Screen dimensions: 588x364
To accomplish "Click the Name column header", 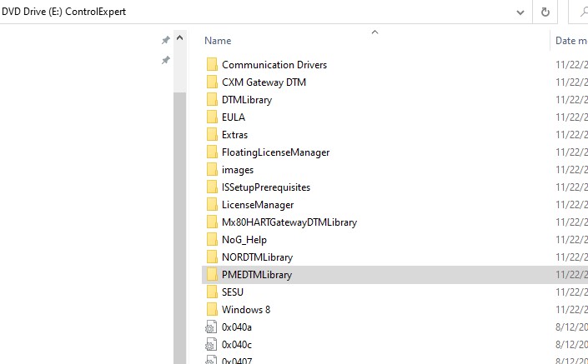I will pos(218,41).
